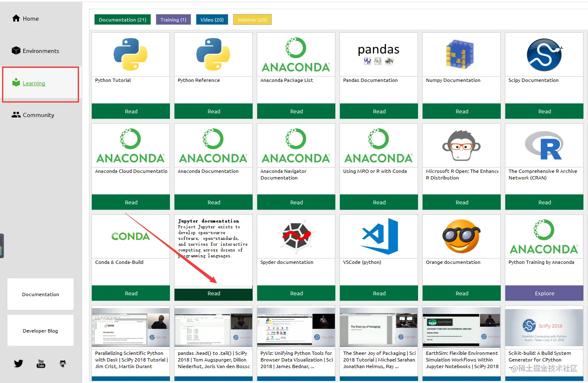This screenshot has width=588, height=383.
Task: Read Microsoft R Open card
Action: (x=461, y=202)
